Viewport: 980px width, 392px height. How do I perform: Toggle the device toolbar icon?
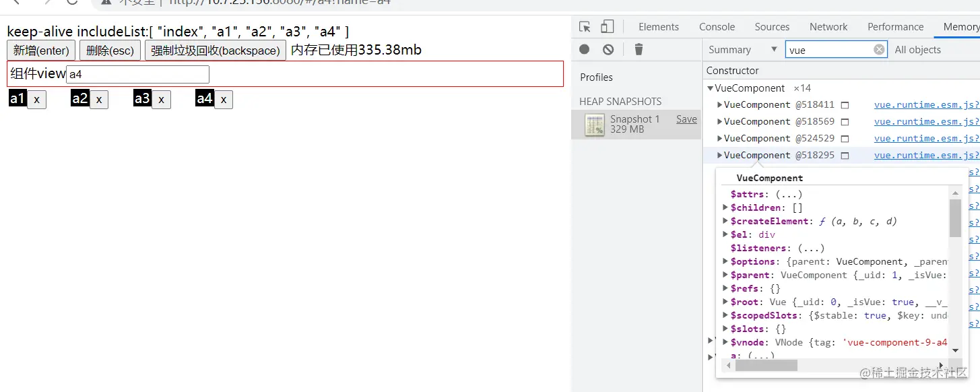[607, 27]
